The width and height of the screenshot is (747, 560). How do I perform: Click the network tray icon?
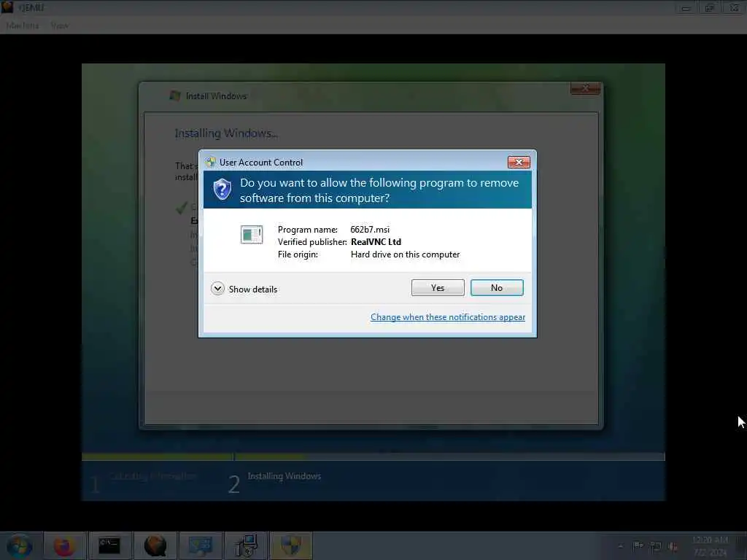(656, 547)
